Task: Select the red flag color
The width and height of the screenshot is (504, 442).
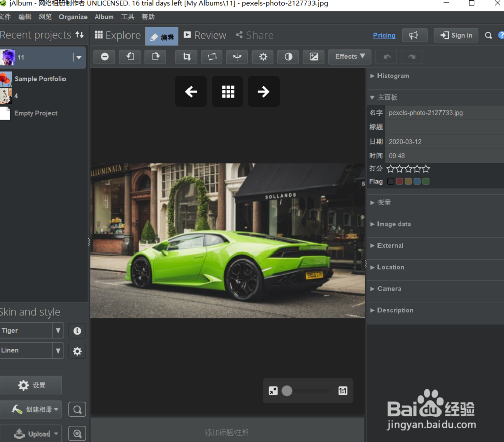Action: 400,181
